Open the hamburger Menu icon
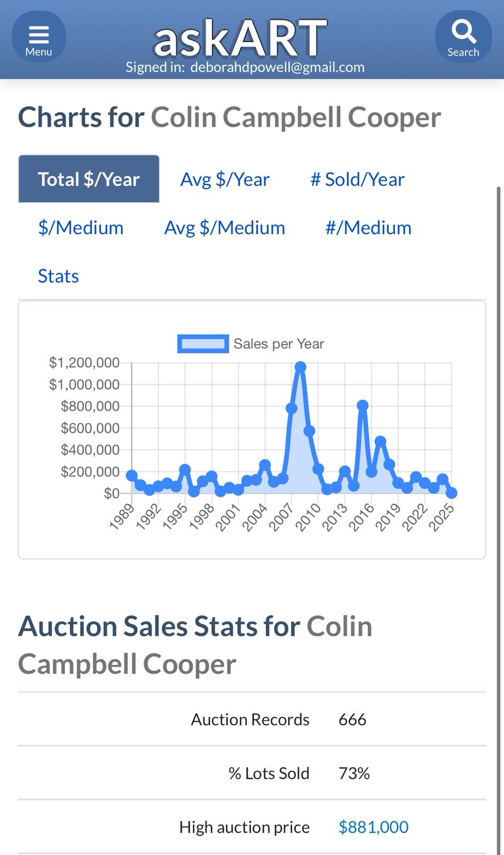The height and width of the screenshot is (855, 504). (39, 37)
